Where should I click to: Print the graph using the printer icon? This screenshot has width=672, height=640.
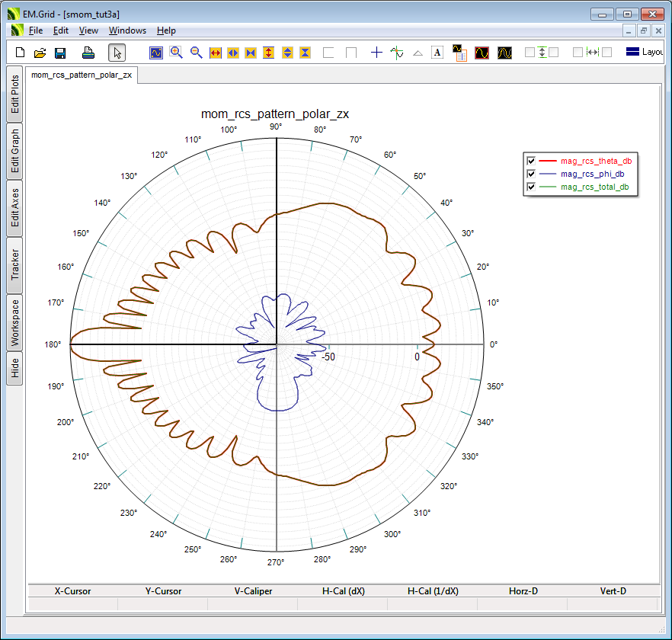88,53
